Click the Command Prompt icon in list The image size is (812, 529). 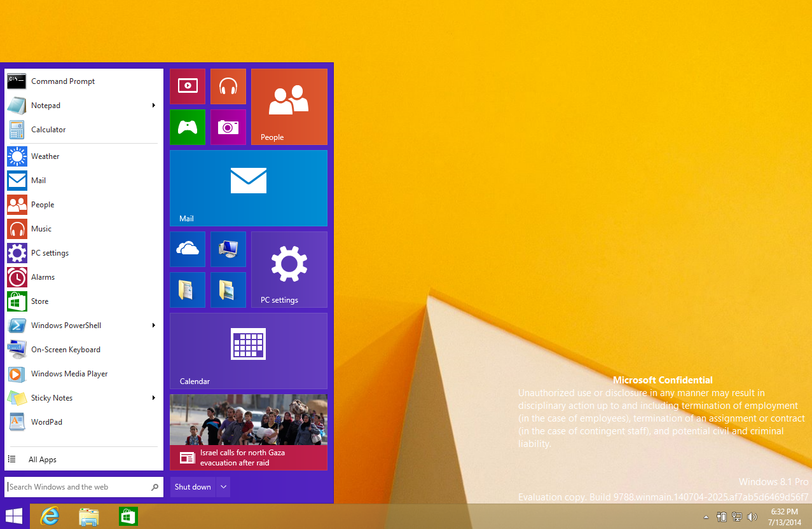(17, 81)
